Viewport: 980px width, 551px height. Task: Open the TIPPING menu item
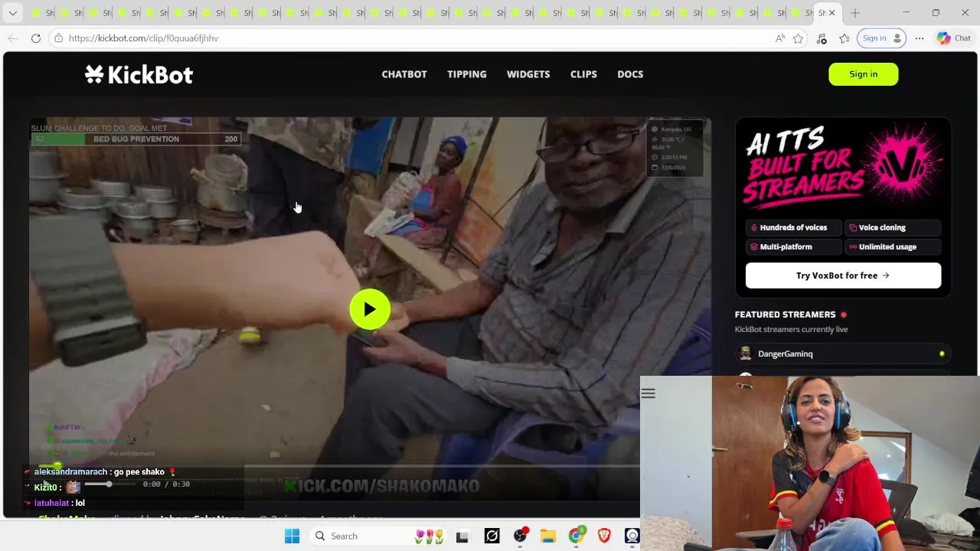tap(467, 74)
